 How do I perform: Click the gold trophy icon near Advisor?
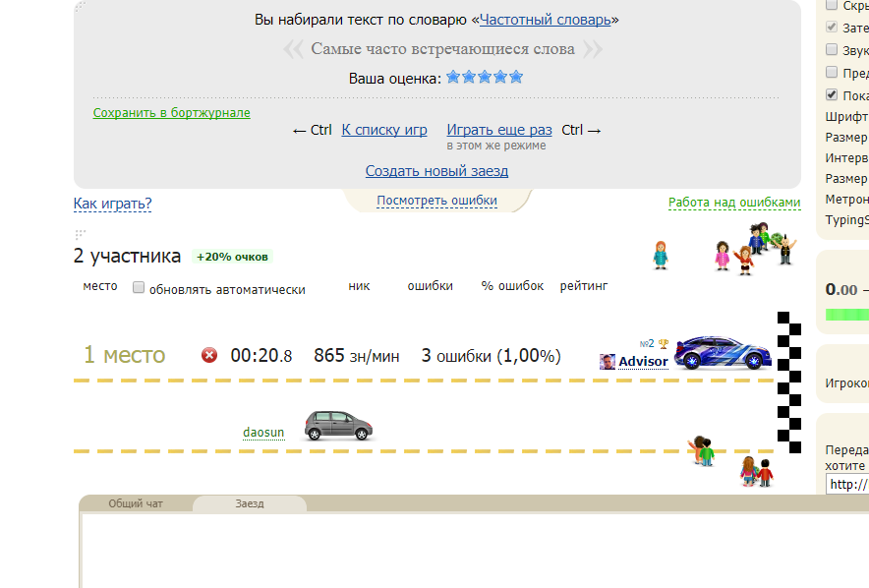click(x=664, y=344)
